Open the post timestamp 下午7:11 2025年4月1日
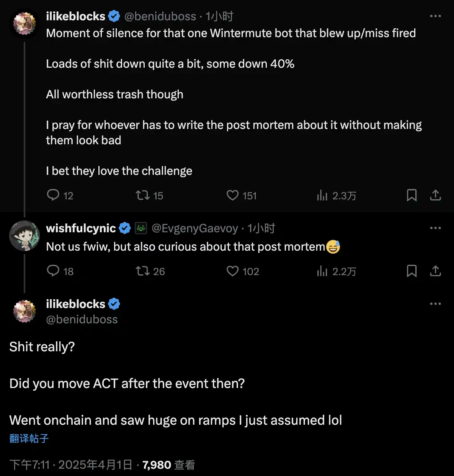Viewport: 454px width, 476px height. (x=71, y=465)
